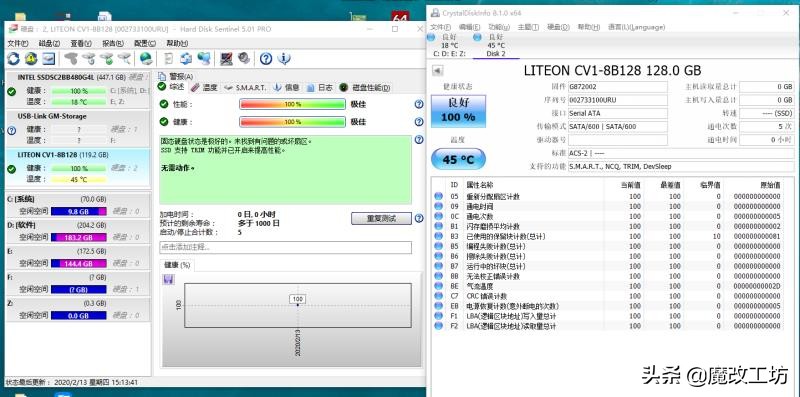Click the speaker icon in Sentinel toolbar
The width and height of the screenshot is (800, 397).
point(244,59)
